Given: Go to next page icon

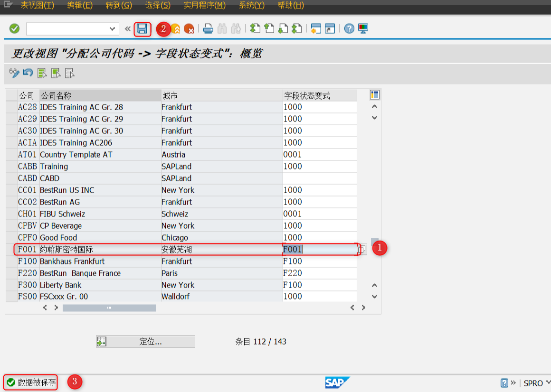Looking at the screenshot, I should (x=283, y=28).
